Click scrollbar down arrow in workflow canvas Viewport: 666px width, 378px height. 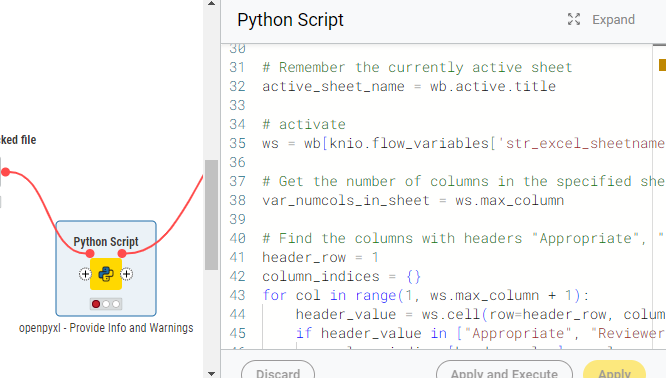click(x=212, y=374)
